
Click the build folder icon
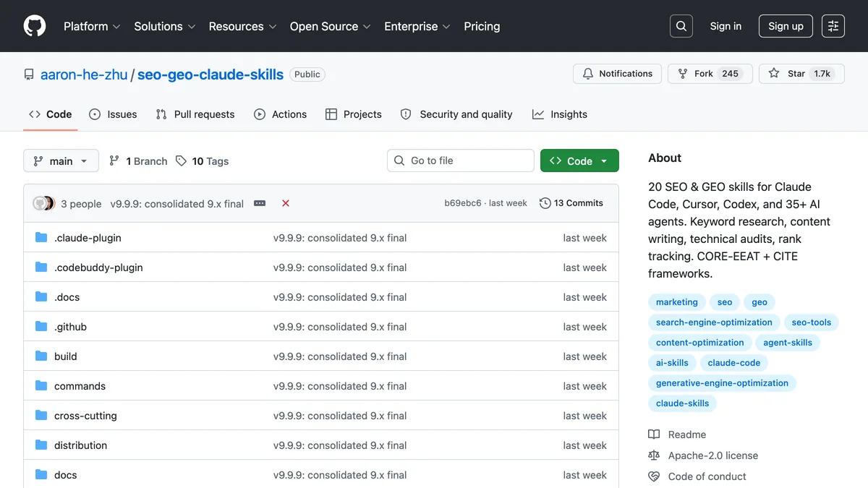click(x=41, y=356)
